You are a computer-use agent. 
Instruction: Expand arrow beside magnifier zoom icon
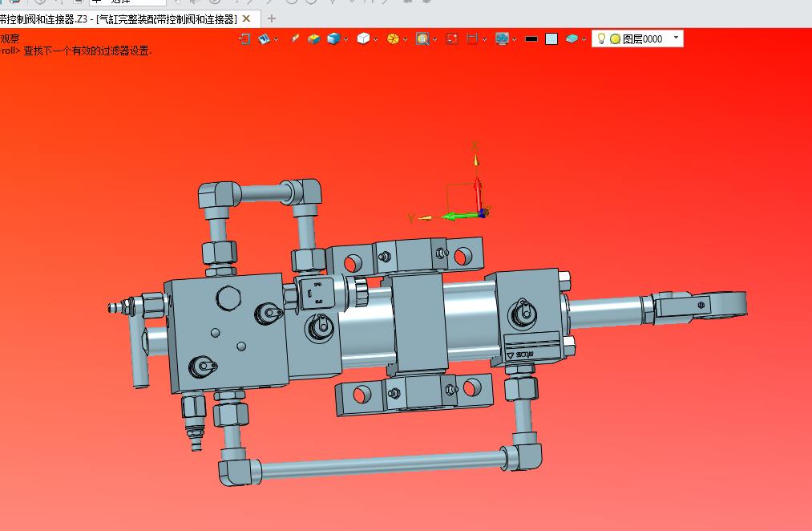point(435,39)
